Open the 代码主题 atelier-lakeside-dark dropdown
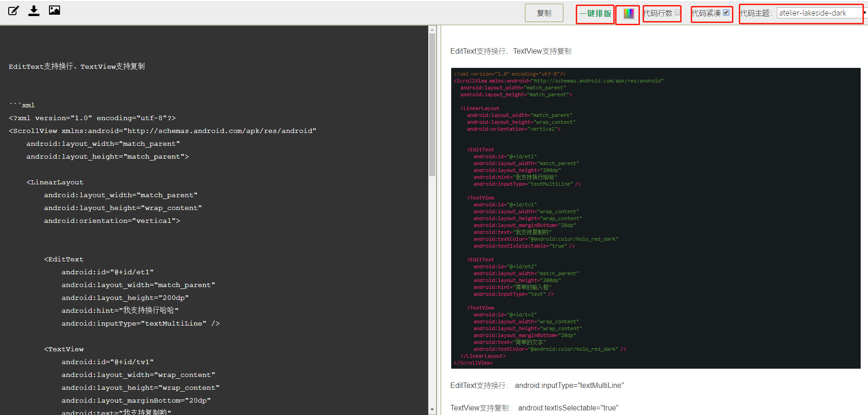 click(820, 13)
